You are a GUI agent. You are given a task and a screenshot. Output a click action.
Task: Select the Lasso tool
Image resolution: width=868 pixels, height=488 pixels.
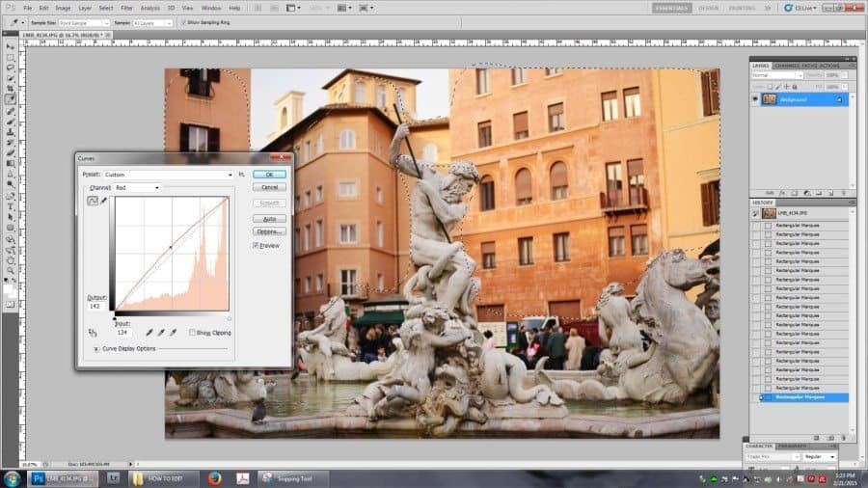click(x=11, y=68)
